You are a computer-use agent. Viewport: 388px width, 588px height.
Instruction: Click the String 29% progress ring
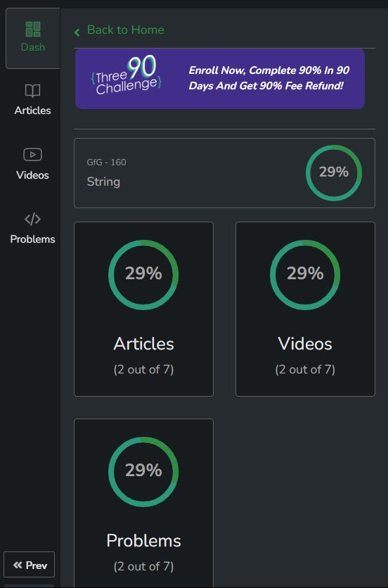coord(334,172)
